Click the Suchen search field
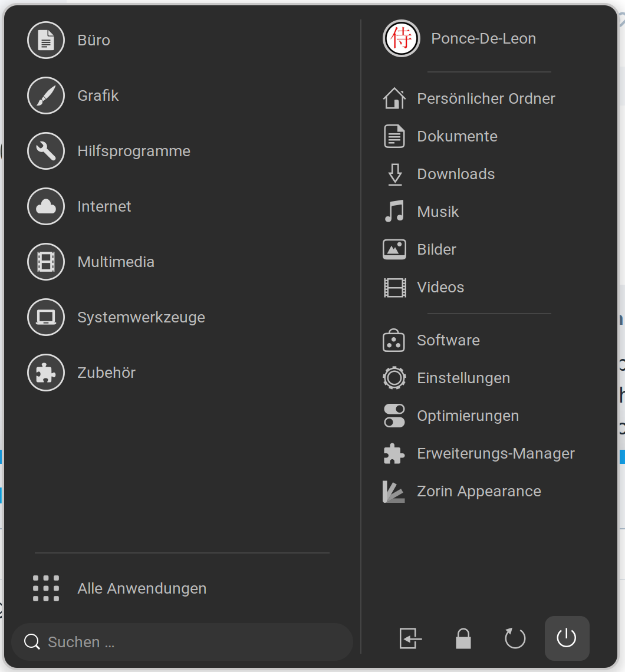Viewport: 625px width, 672px height. 183,642
